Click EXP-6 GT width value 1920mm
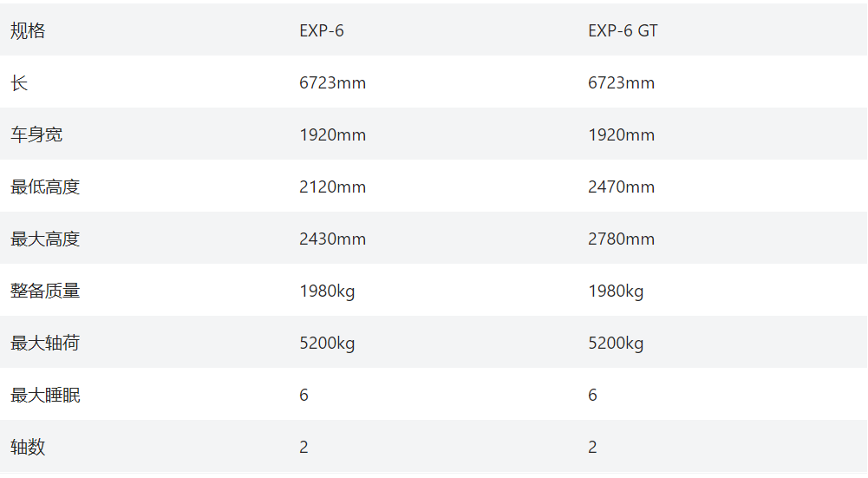Image resolution: width=868 pixels, height=478 pixels. coord(621,135)
